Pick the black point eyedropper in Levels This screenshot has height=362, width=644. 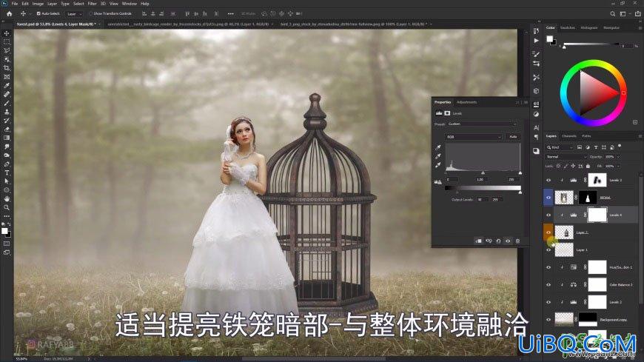coord(438,147)
